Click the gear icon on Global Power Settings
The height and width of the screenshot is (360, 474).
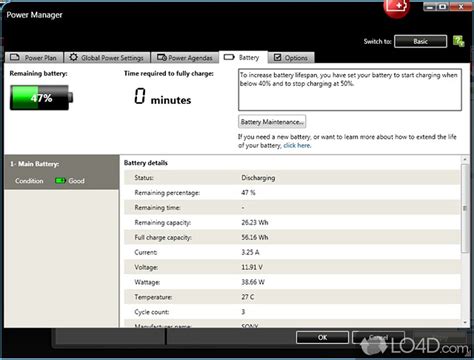pos(73,57)
